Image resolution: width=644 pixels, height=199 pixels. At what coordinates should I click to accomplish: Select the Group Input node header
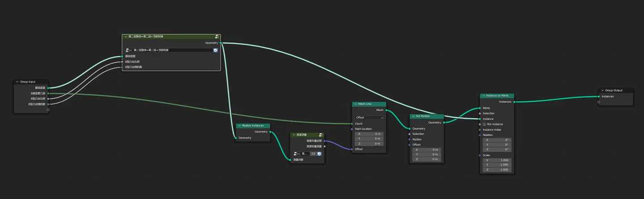point(31,82)
